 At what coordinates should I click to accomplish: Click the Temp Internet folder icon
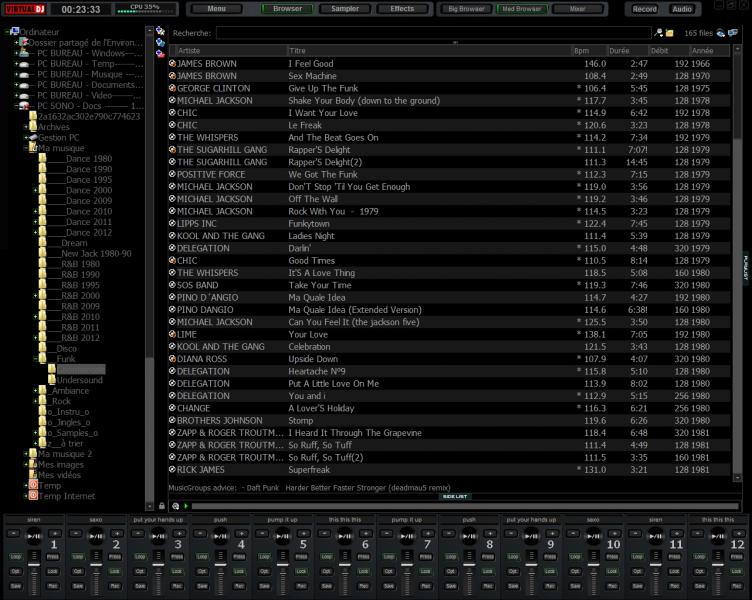pyautogui.click(x=32, y=496)
